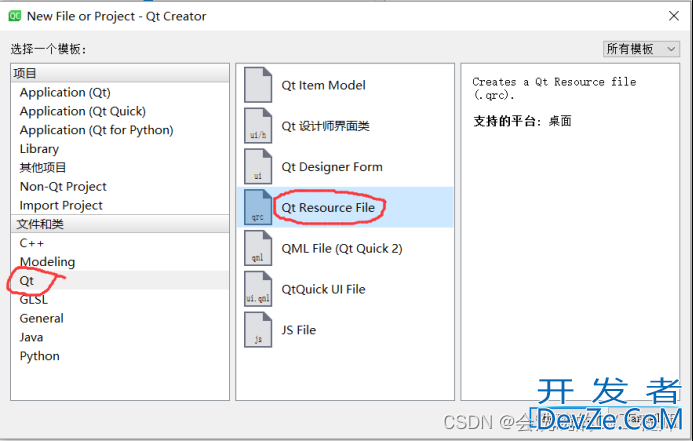Open the 所有模板 template filter dropdown
The height and width of the screenshot is (441, 693).
[x=641, y=49]
